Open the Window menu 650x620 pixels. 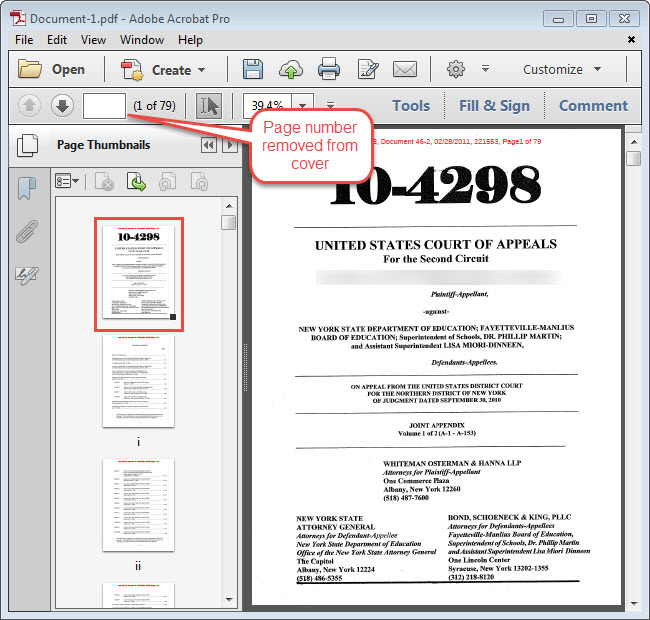tap(142, 40)
